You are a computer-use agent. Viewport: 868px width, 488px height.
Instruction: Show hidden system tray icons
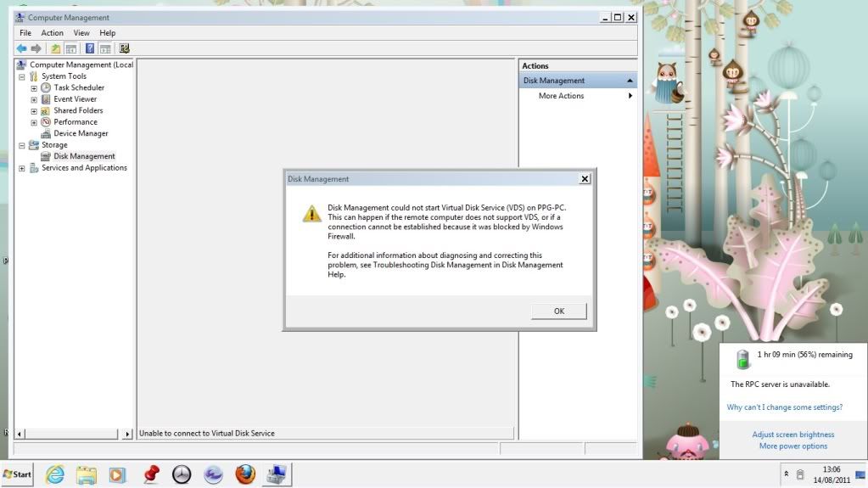[786, 474]
